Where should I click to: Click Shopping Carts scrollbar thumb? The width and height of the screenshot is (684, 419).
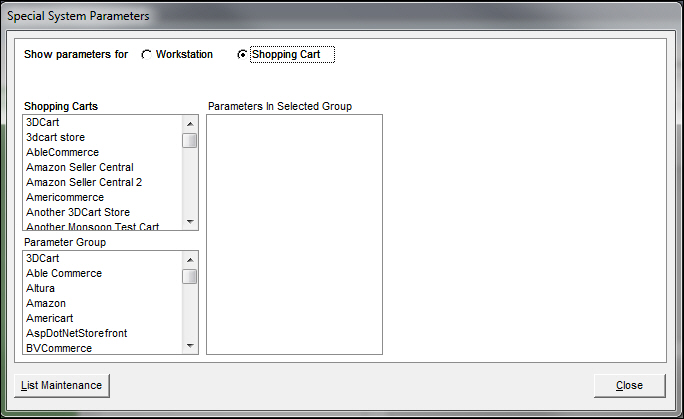pos(190,140)
